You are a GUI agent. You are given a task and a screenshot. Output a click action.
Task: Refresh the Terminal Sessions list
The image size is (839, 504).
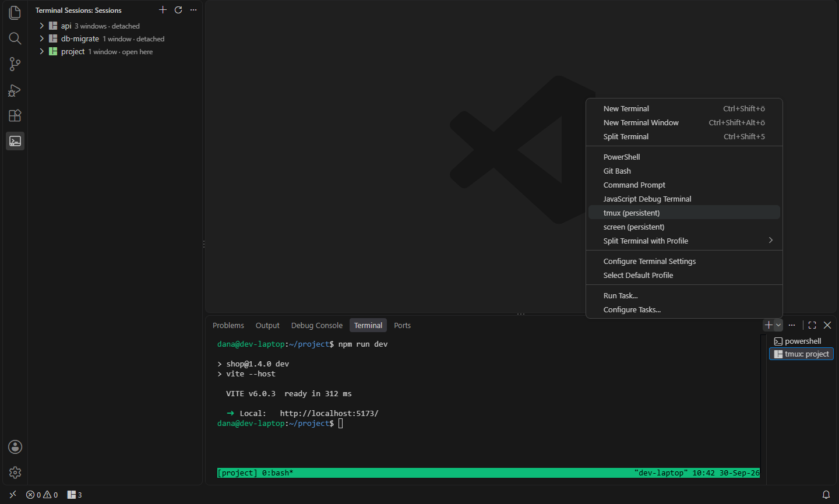coord(178,10)
